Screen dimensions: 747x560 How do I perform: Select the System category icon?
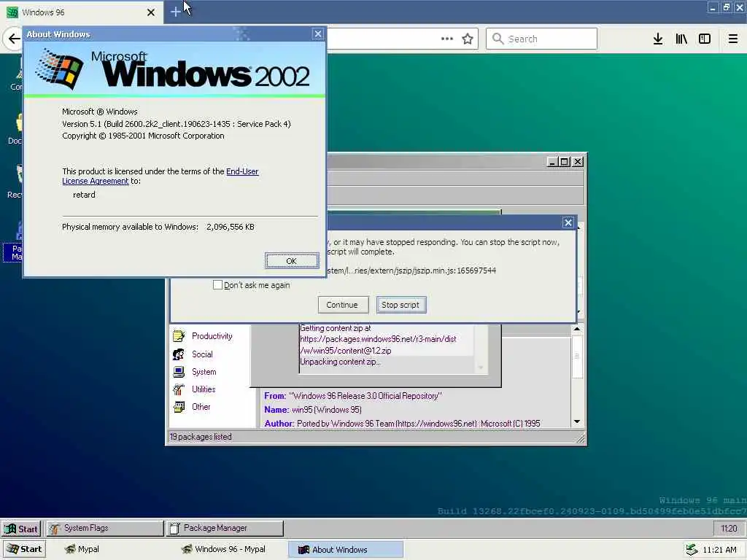pos(179,372)
